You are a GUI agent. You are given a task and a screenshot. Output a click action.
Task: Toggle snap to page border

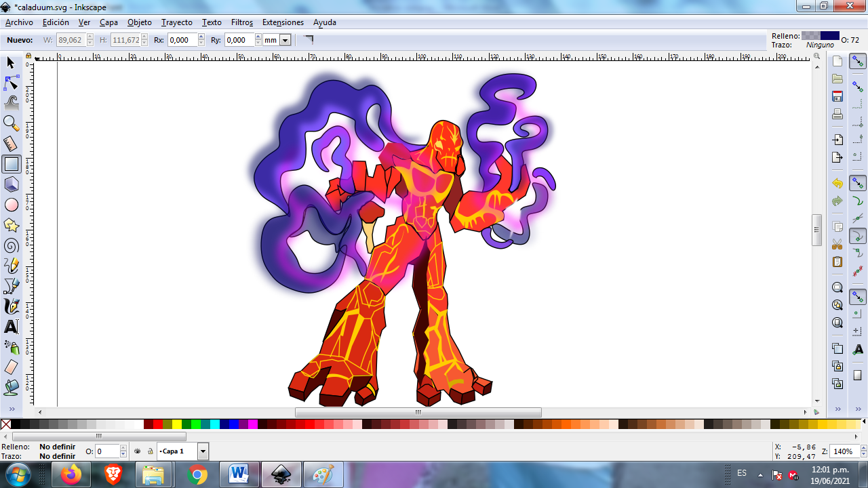[858, 375]
